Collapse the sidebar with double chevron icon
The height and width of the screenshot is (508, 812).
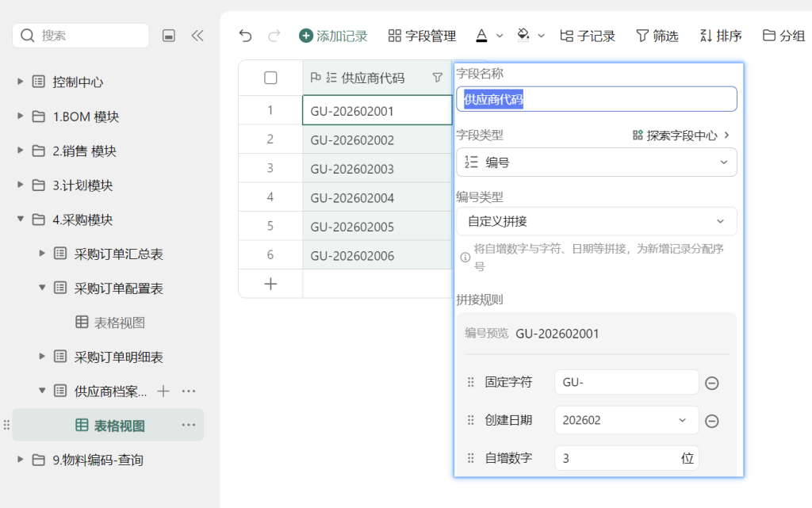[197, 36]
